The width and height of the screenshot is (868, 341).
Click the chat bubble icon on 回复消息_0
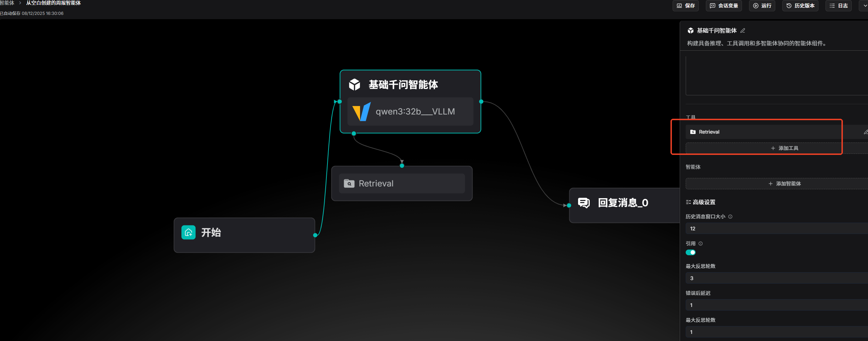[x=584, y=203]
